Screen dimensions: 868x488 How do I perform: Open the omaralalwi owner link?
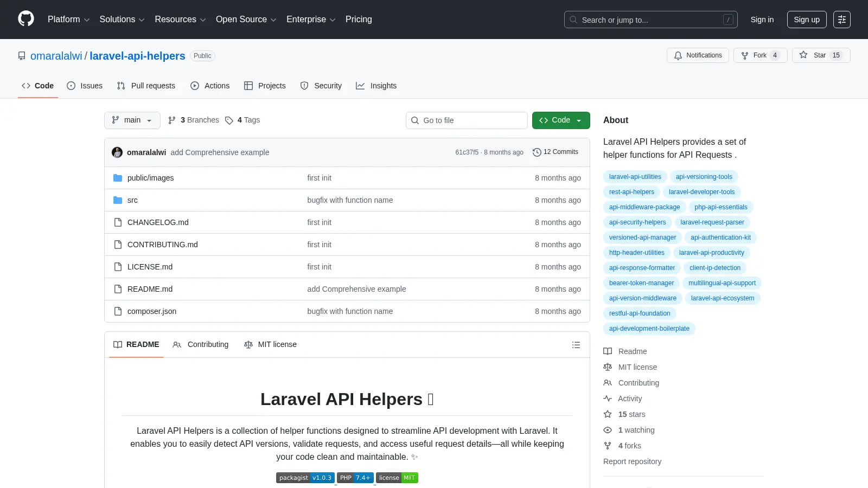point(56,56)
